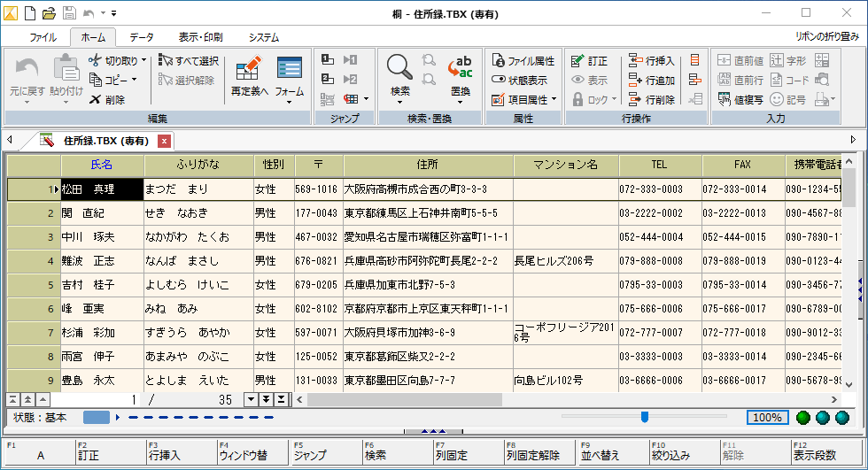Click the コピー copy icon

(96, 80)
